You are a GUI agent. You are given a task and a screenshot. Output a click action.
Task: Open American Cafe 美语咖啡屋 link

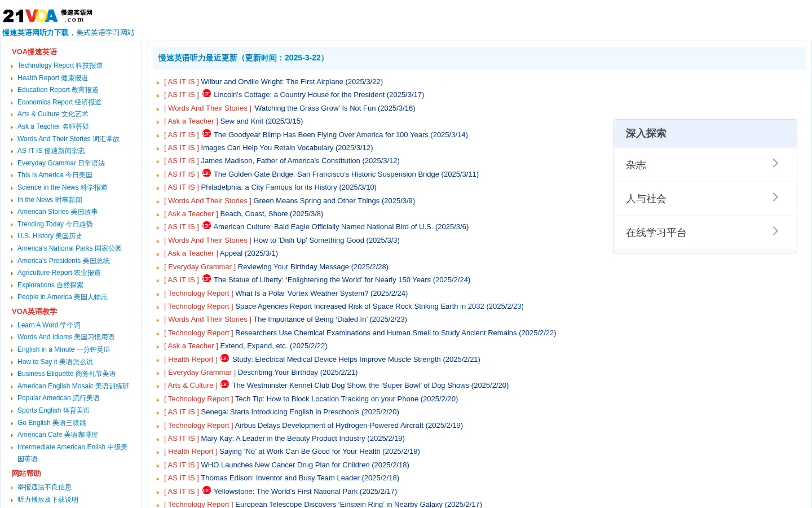pos(58,435)
